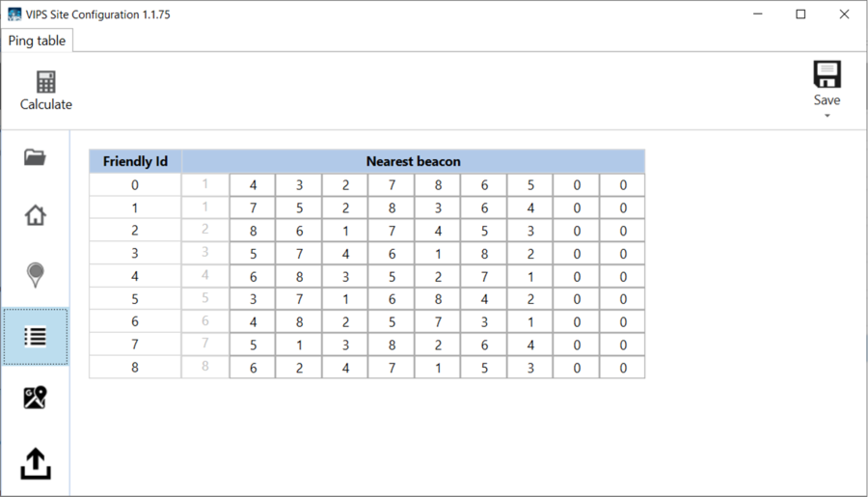Select the map pin marker icon

pos(35,275)
